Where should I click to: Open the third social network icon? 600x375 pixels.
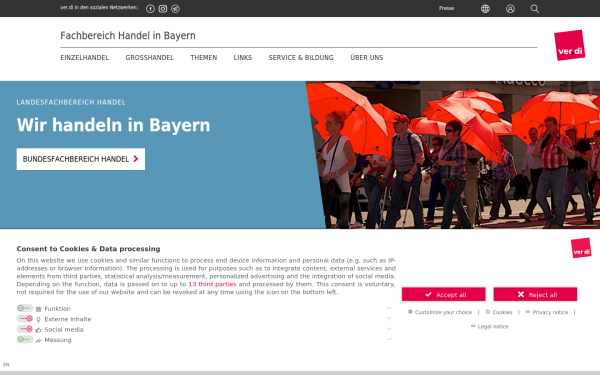coord(175,9)
